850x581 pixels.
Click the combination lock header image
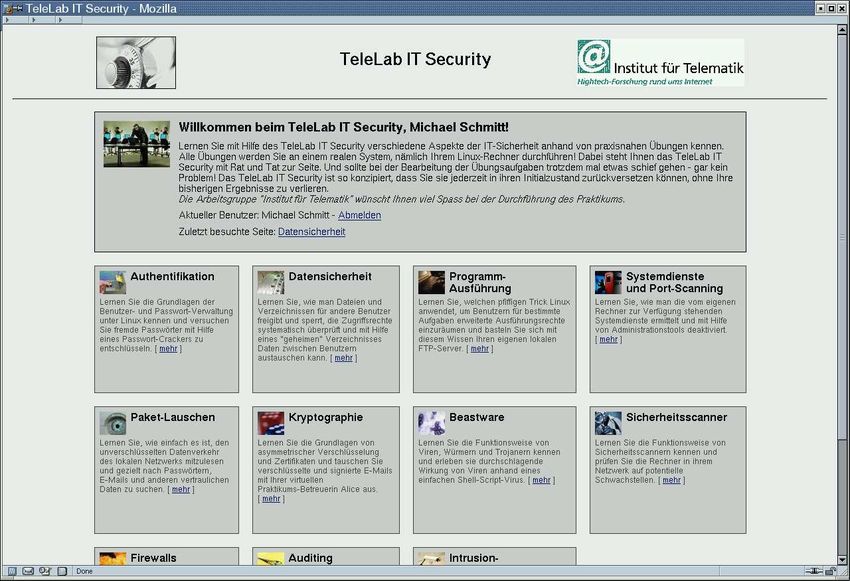pyautogui.click(x=136, y=62)
